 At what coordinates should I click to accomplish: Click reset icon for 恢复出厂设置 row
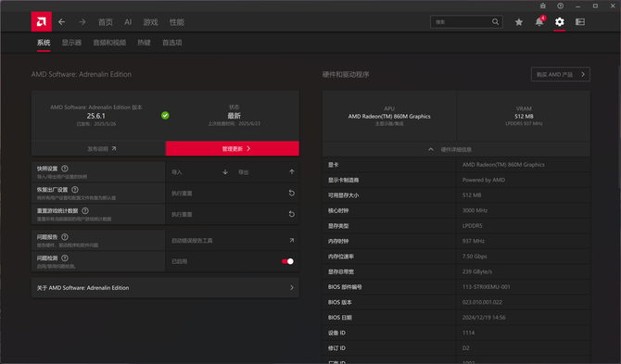[x=291, y=193]
